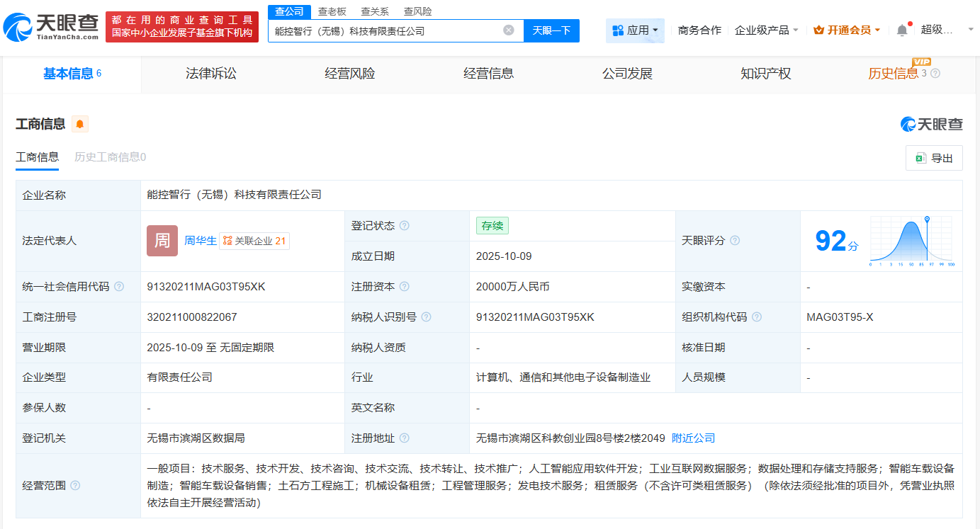Click the orange bell beside 工商信息 heading
980x529 pixels.
(x=80, y=123)
